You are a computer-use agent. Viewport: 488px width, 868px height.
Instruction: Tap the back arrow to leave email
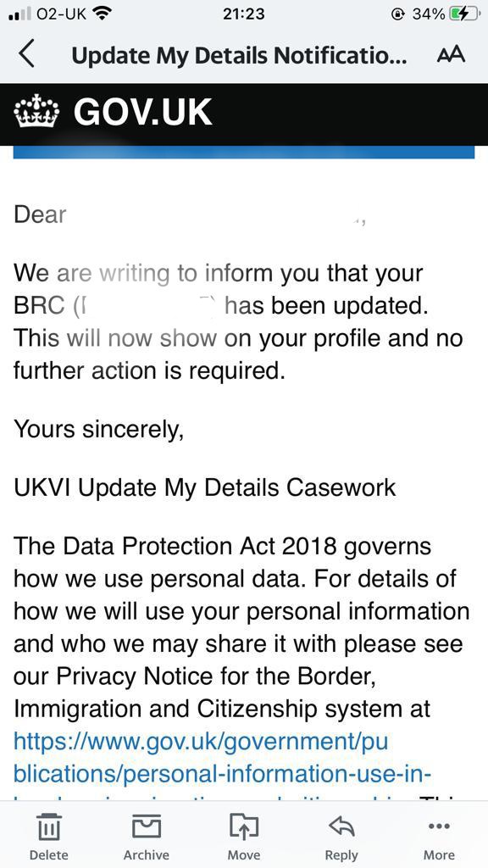point(26,54)
